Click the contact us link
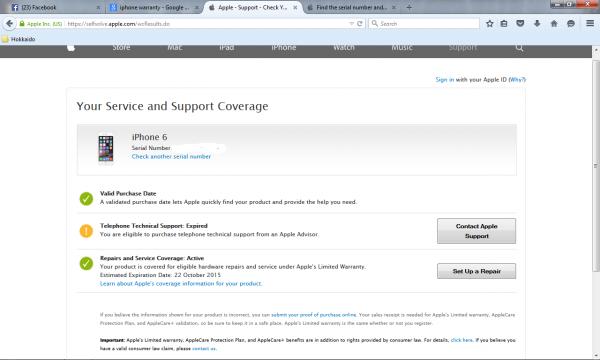 tap(204, 349)
